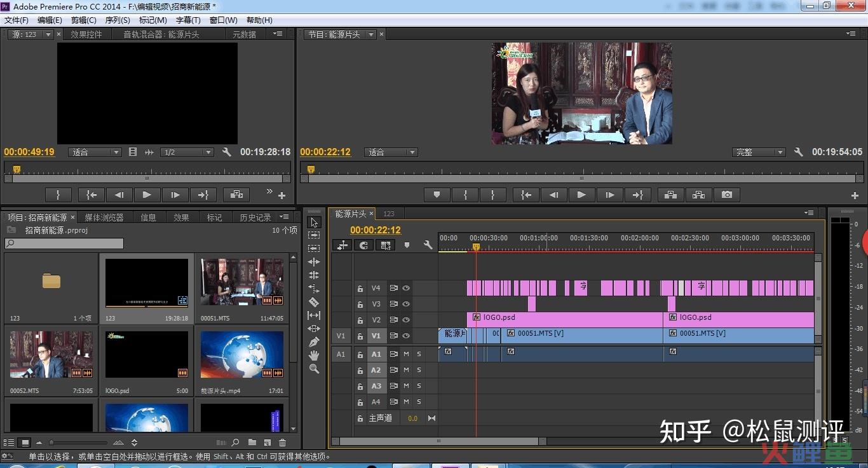
Task: Click the Extract button in Program monitor
Action: tap(698, 195)
